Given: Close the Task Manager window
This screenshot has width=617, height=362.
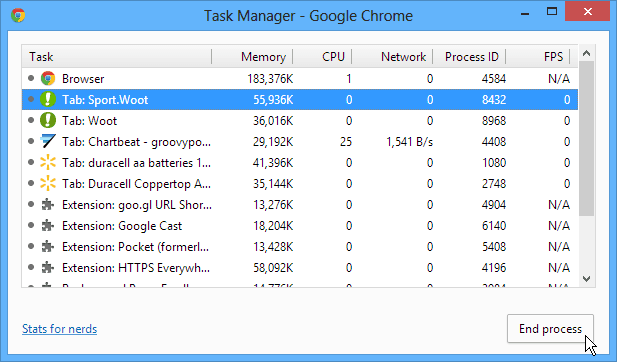Looking at the screenshot, I should tap(588, 12).
